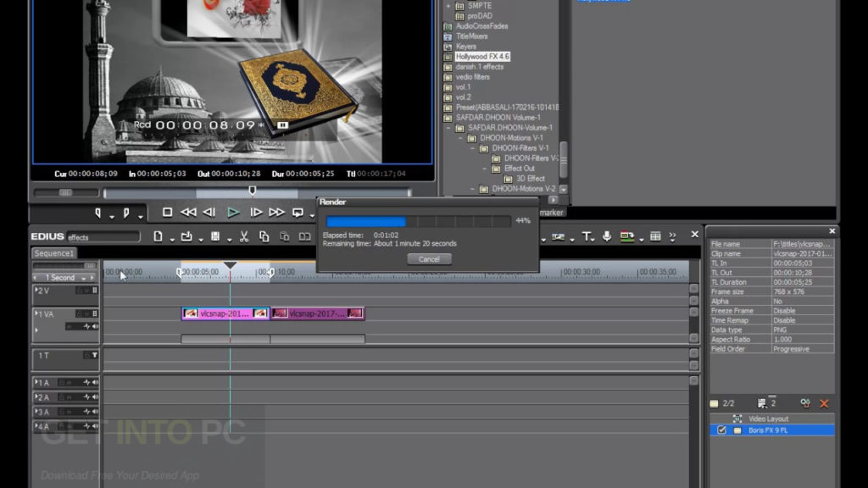Select the proDAD effects folder
The width and height of the screenshot is (868, 488).
480,16
